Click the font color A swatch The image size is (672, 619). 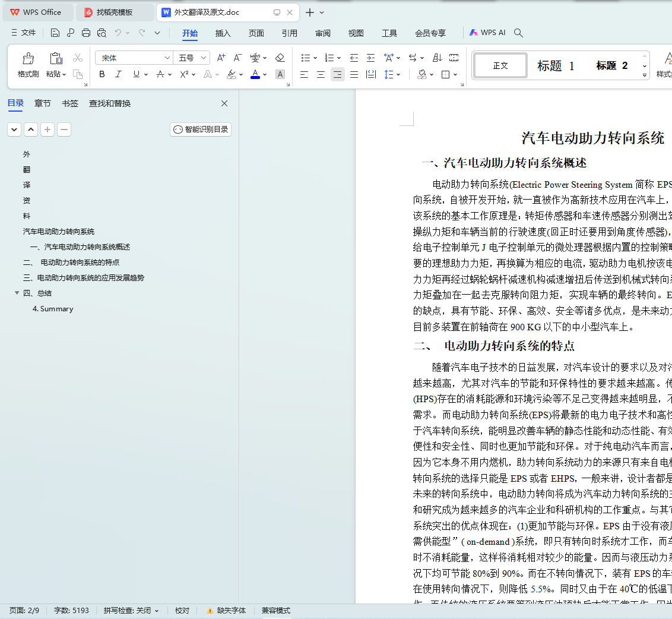[255, 74]
